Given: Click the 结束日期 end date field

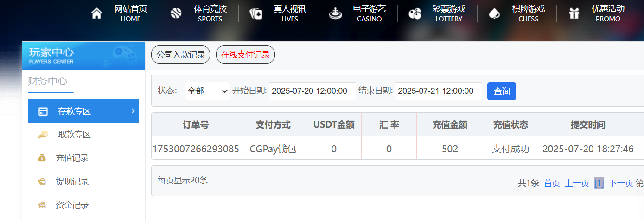Looking at the screenshot, I should tap(438, 91).
